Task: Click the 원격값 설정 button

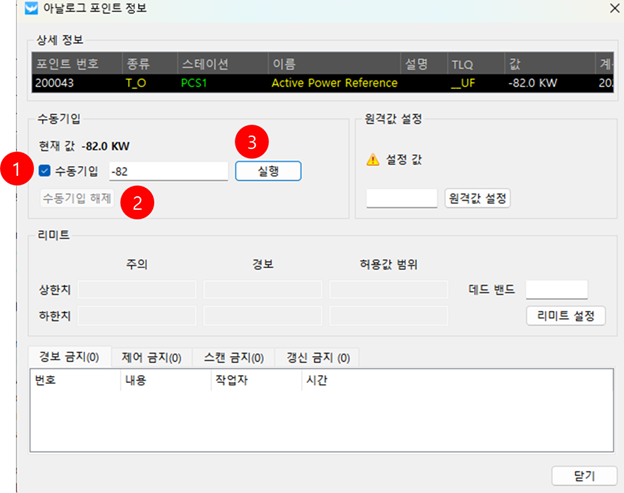Action: [x=477, y=198]
